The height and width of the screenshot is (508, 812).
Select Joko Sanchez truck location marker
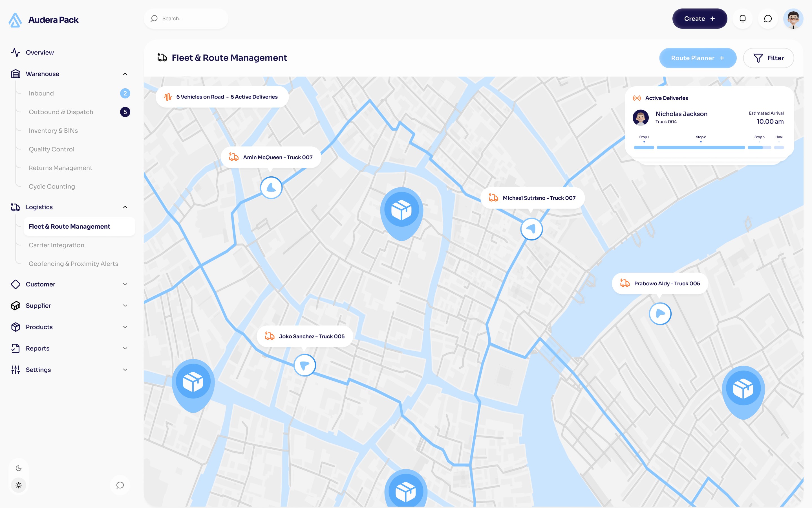pos(305,365)
